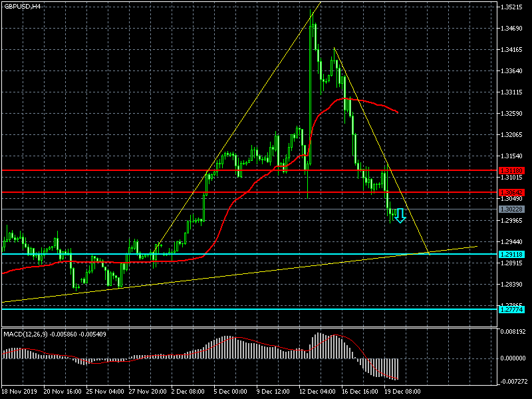The height and width of the screenshot is (399, 532).
Task: Click the 19 Dec 08:00 time label
Action: (x=402, y=391)
